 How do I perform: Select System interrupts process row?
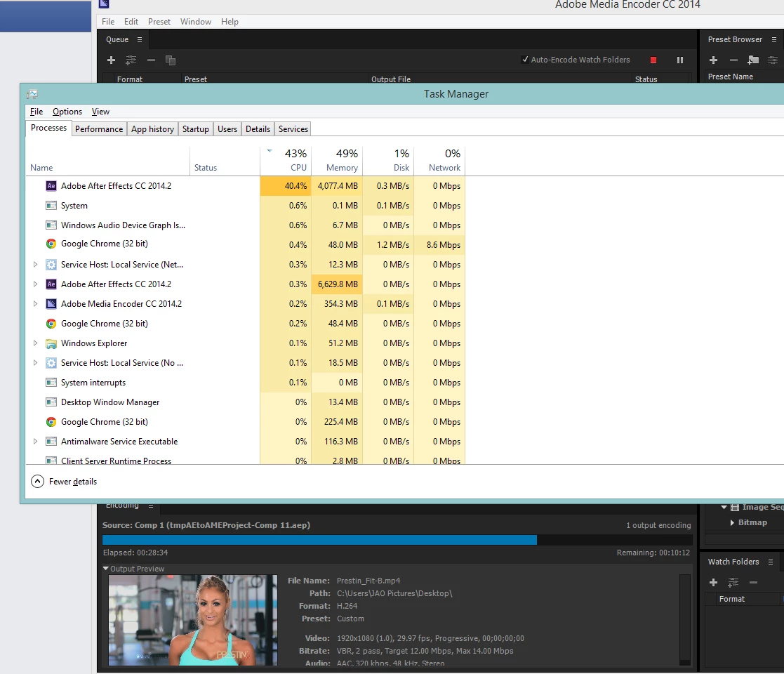pyautogui.click(x=245, y=383)
